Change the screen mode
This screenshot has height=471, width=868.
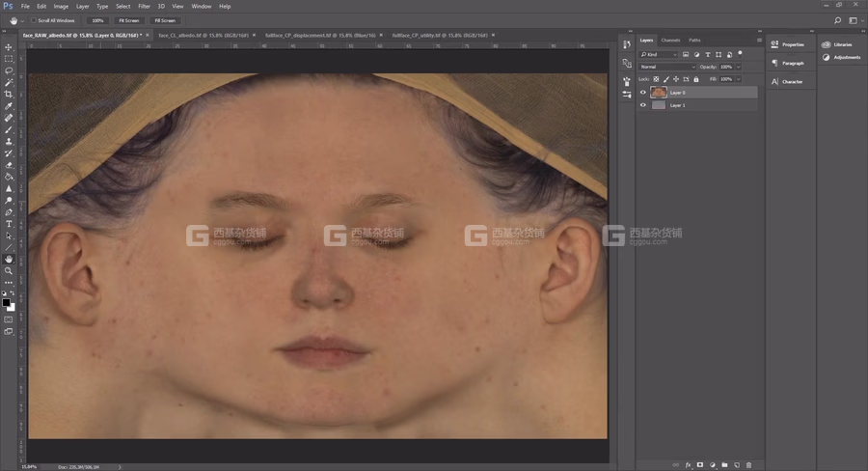9,332
